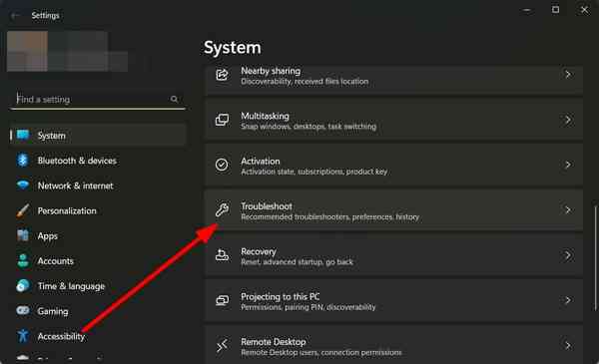Click the Activation checkmark circle icon

pyautogui.click(x=222, y=165)
